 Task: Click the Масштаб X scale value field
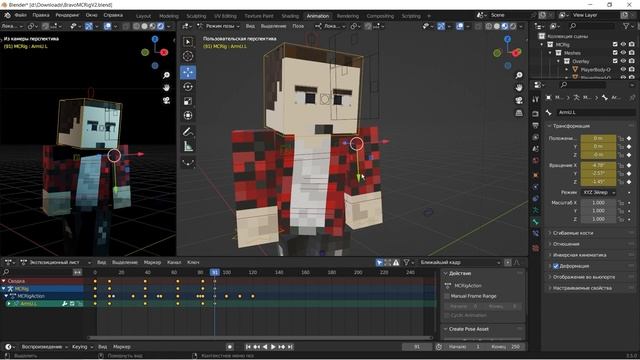pos(598,203)
